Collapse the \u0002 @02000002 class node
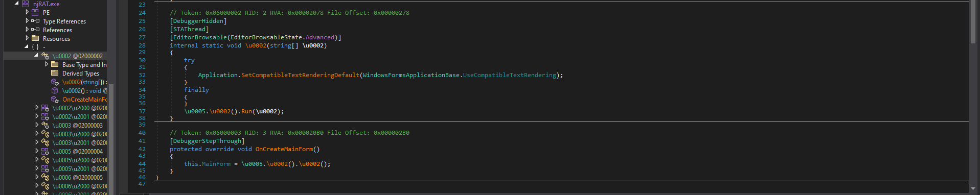This screenshot has width=980, height=195. (x=36, y=55)
